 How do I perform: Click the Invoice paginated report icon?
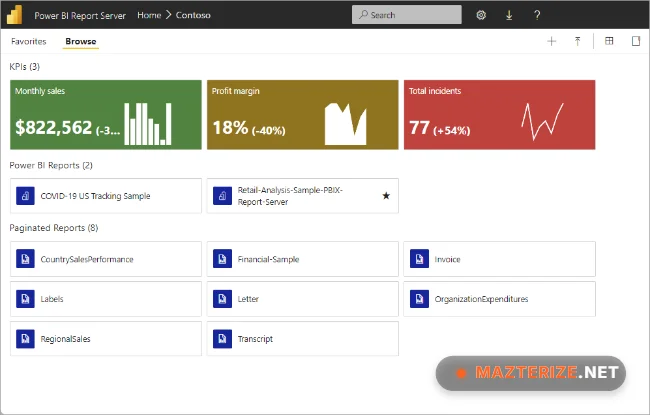point(419,259)
